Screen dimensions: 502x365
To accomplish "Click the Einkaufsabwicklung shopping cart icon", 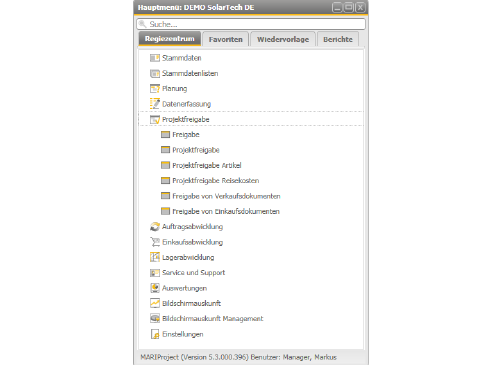I will pyautogui.click(x=155, y=242).
